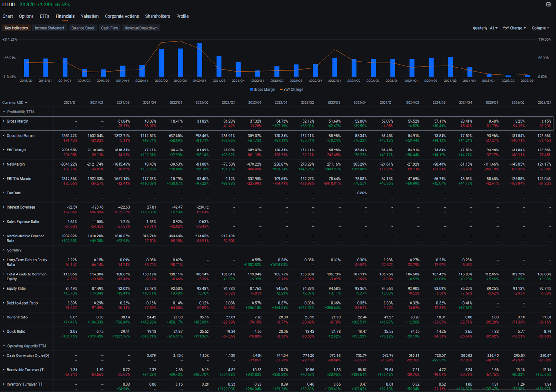
Task: Click the pop-out panel icon at top right
Action: [x=548, y=4]
